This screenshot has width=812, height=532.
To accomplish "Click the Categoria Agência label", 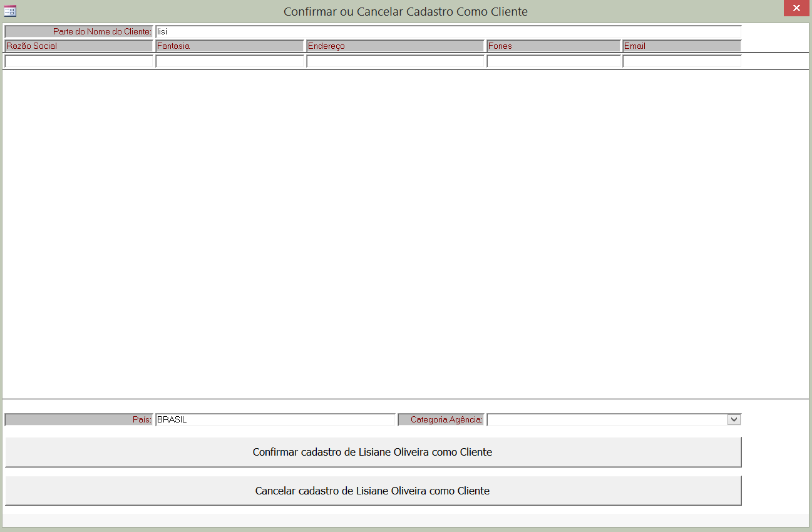I will [441, 419].
